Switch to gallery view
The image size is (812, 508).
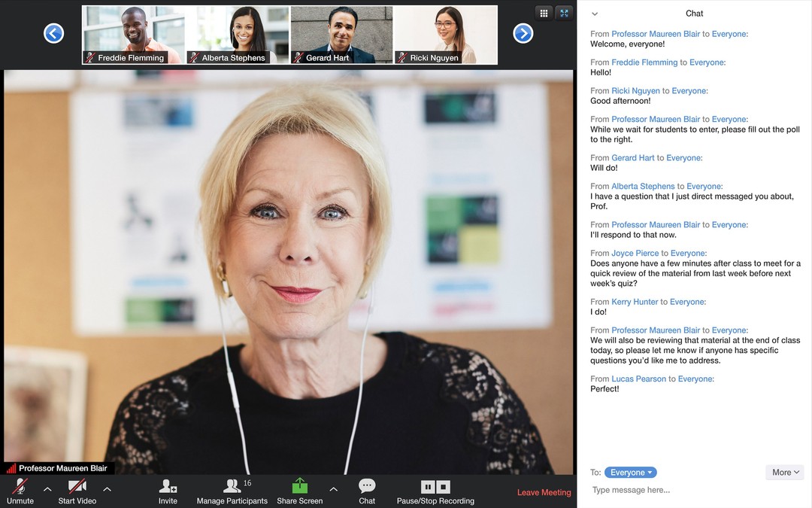[544, 13]
